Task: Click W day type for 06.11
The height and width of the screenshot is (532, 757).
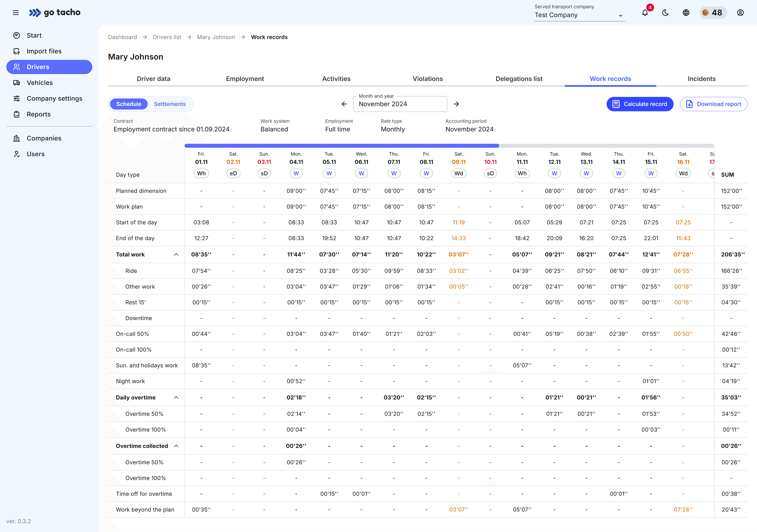Action: 361,174
